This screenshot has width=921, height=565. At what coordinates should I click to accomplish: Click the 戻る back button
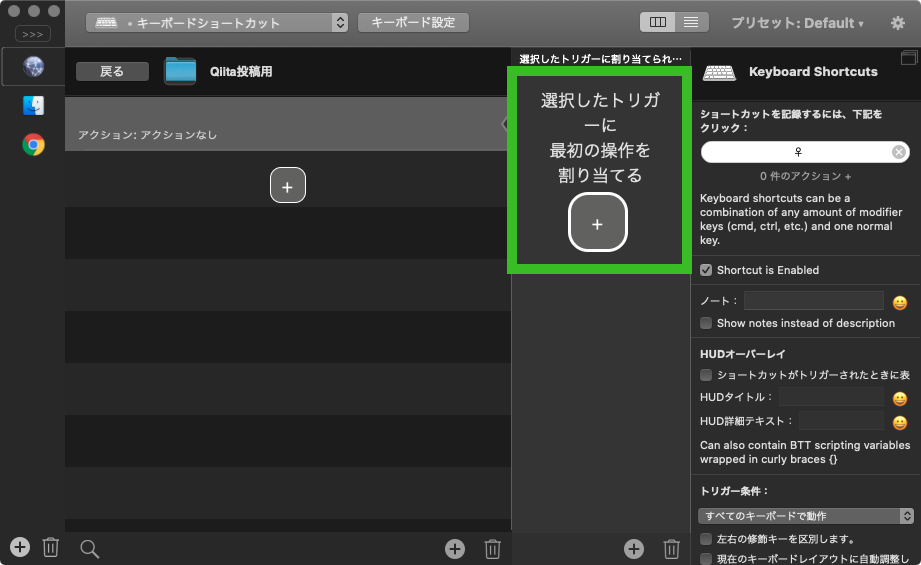pos(112,71)
